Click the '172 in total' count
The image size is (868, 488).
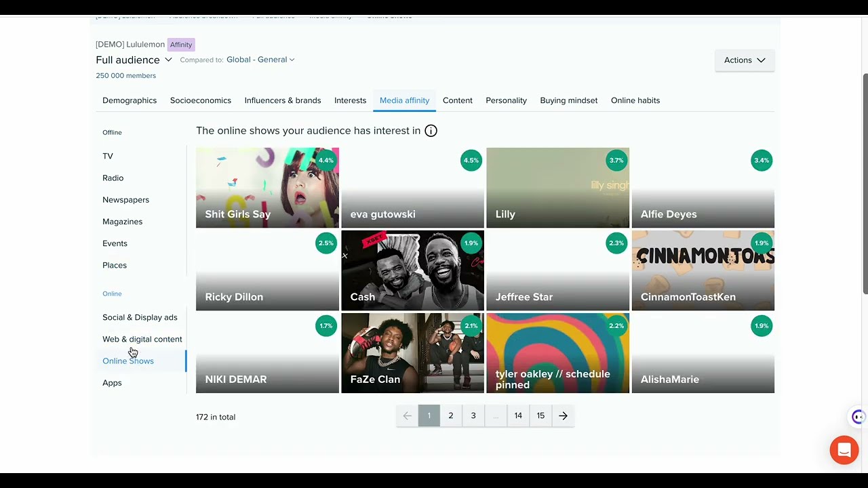click(216, 417)
